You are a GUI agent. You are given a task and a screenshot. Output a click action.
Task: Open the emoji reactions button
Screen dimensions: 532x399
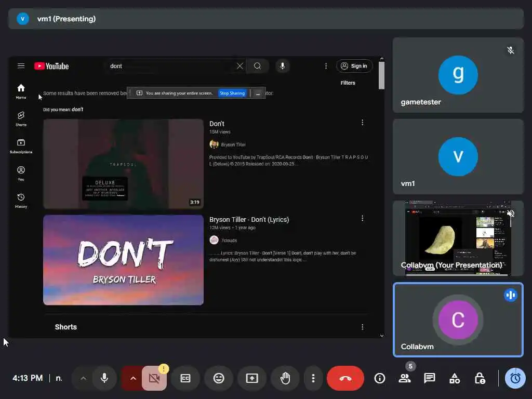point(219,378)
